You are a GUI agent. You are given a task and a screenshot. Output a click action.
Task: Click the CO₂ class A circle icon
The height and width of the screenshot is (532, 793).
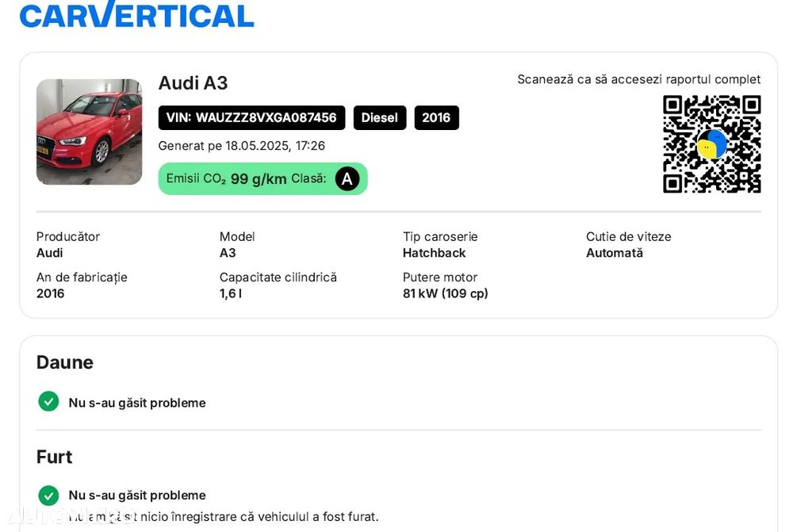[347, 179]
